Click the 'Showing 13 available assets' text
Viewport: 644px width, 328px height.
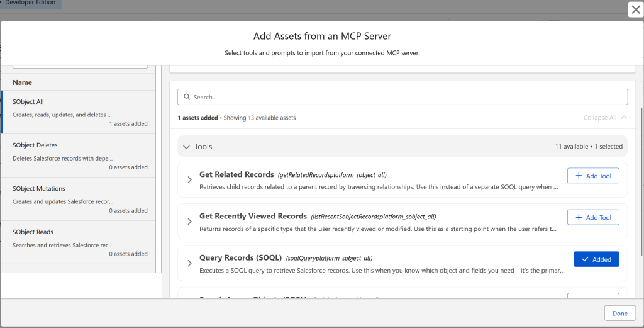(260, 118)
